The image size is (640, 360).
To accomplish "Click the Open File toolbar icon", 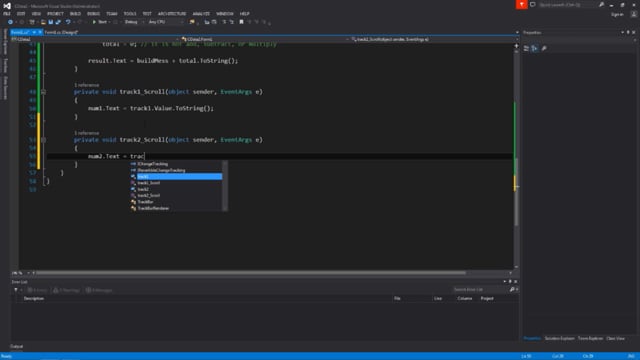I will tap(43, 22).
